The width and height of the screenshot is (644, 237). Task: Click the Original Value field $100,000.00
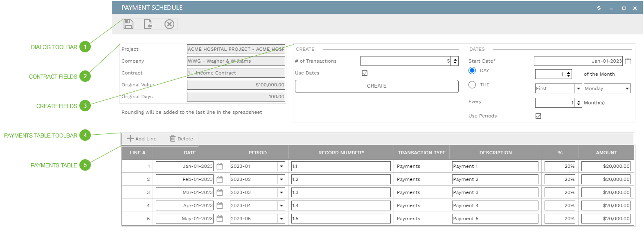click(236, 85)
